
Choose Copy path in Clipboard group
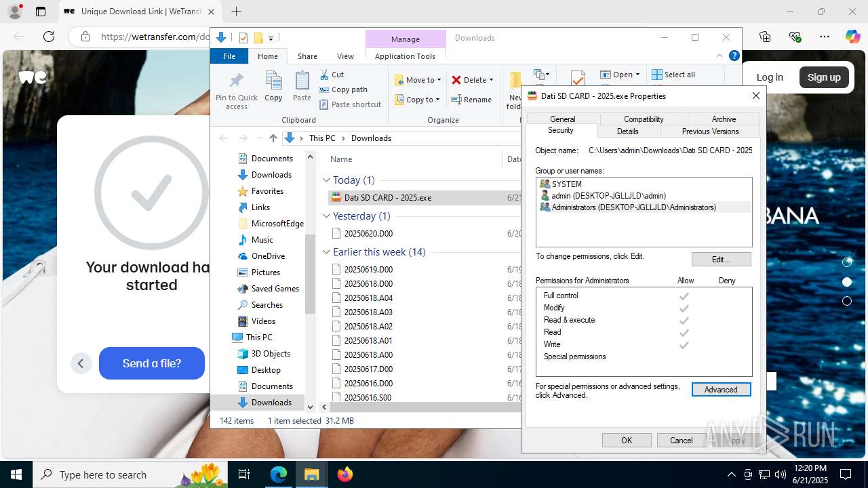pyautogui.click(x=343, y=89)
